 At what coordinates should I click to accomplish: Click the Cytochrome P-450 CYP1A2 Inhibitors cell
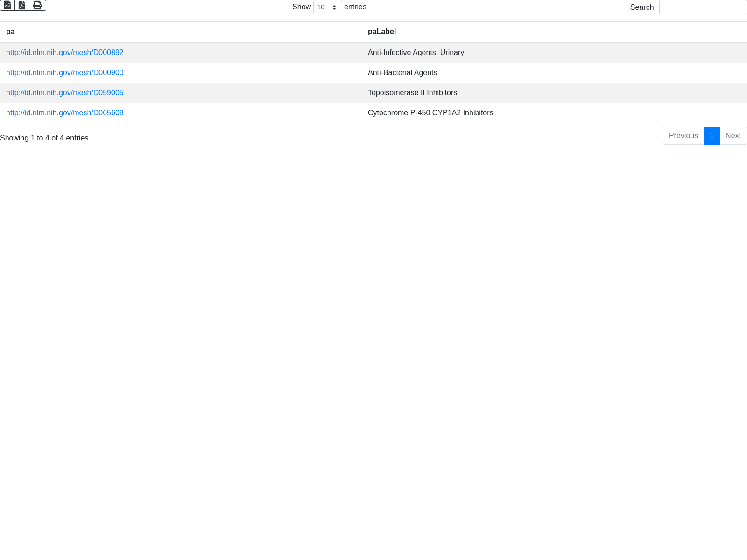[x=430, y=113]
